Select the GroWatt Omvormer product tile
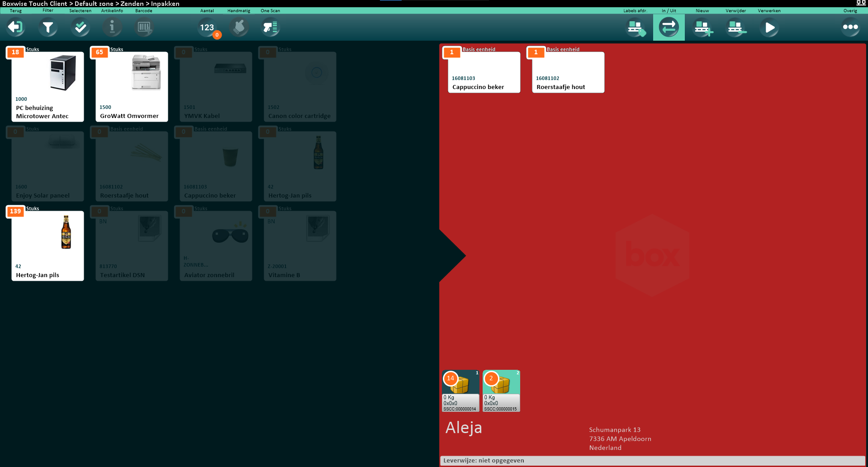Image resolution: width=868 pixels, height=467 pixels. 132,86
